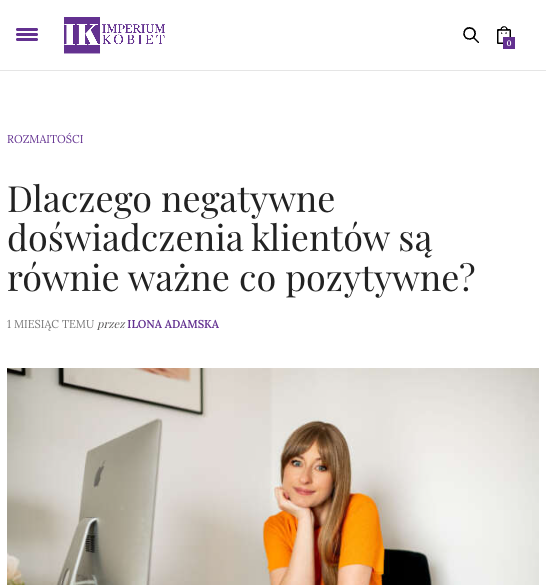Open author page of ILONA ADAMSKA

(x=173, y=324)
